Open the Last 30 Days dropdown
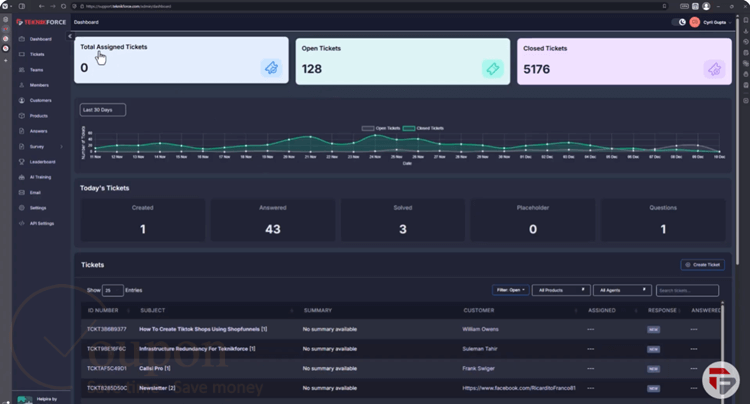 pyautogui.click(x=103, y=110)
